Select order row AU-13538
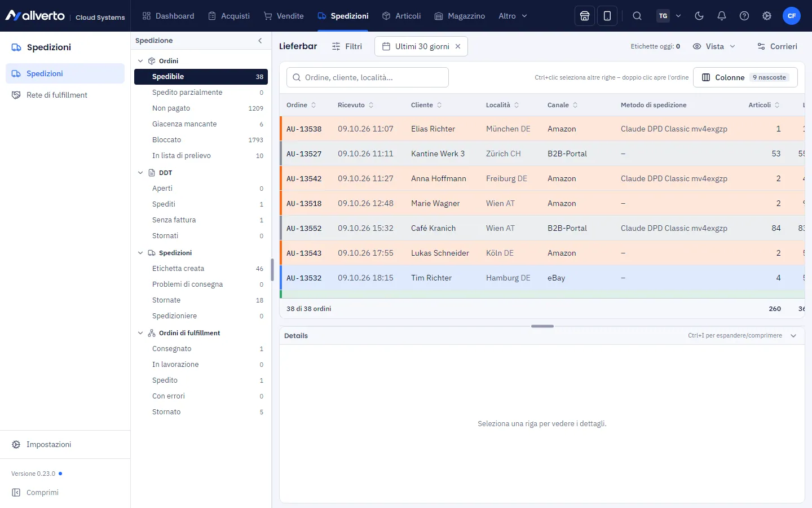 [x=542, y=129]
